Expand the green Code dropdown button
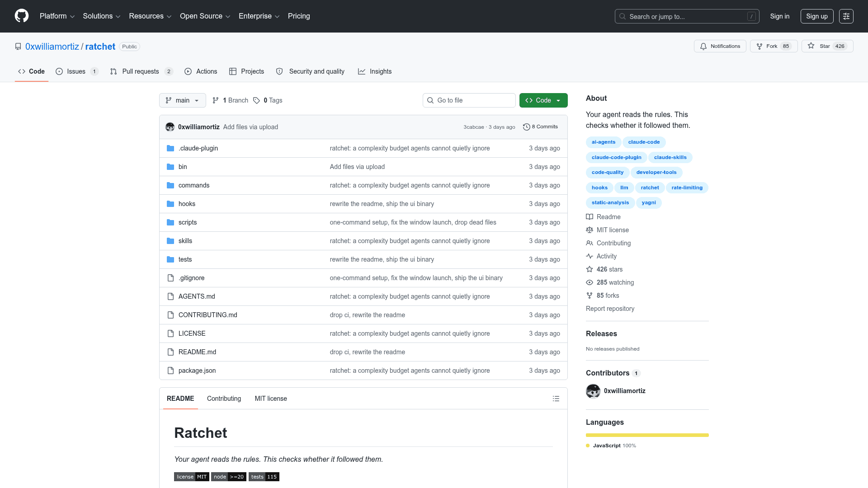 coord(543,100)
